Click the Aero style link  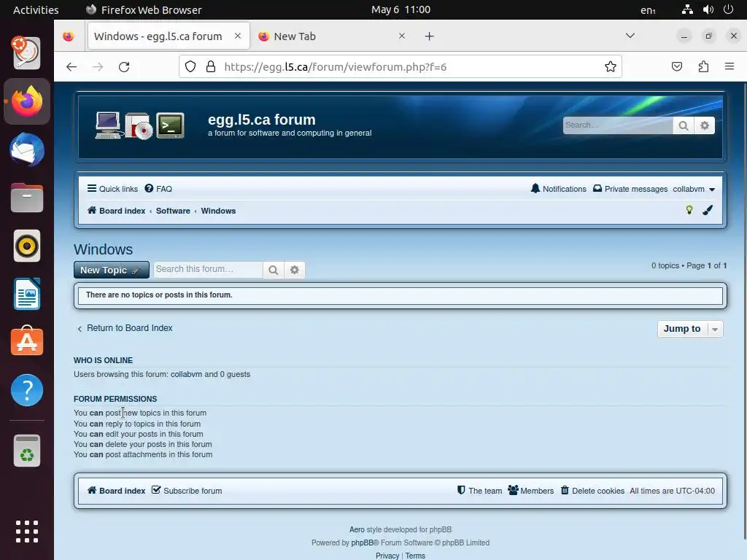point(357,529)
